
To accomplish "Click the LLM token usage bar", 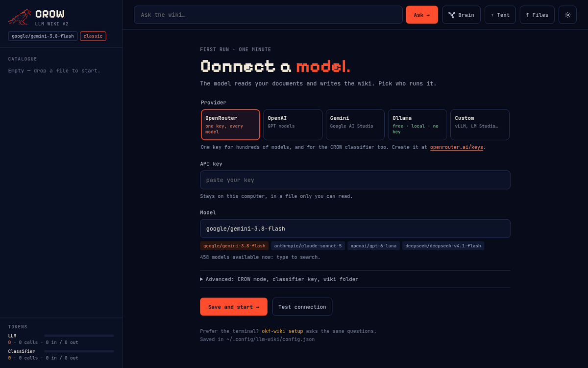I will pos(79,336).
